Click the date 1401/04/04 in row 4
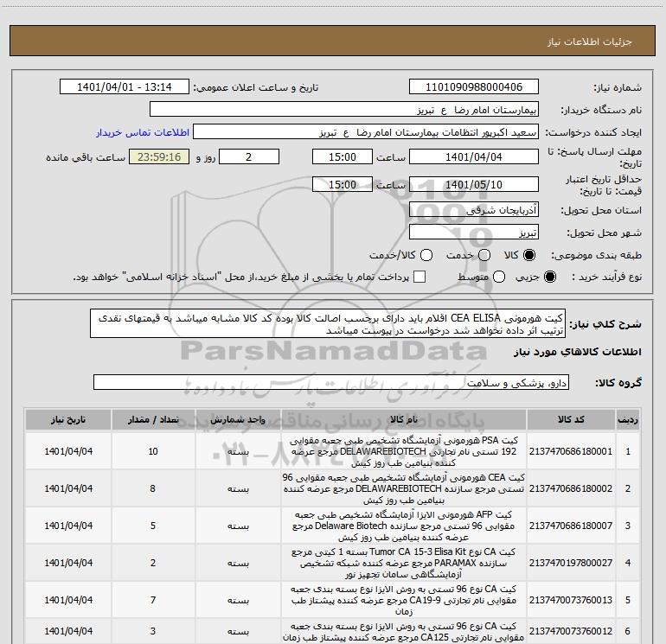The height and width of the screenshot is (644, 666). (68, 563)
